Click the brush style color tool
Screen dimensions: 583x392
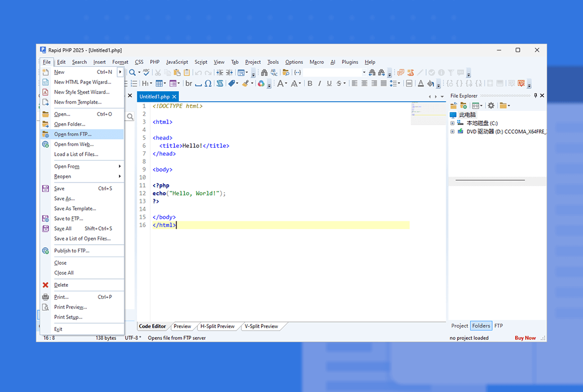247,83
